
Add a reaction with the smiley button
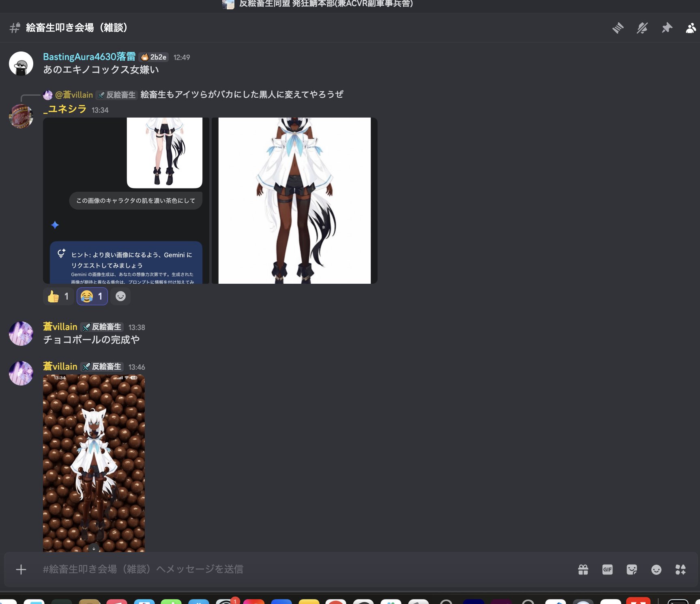pos(120,296)
